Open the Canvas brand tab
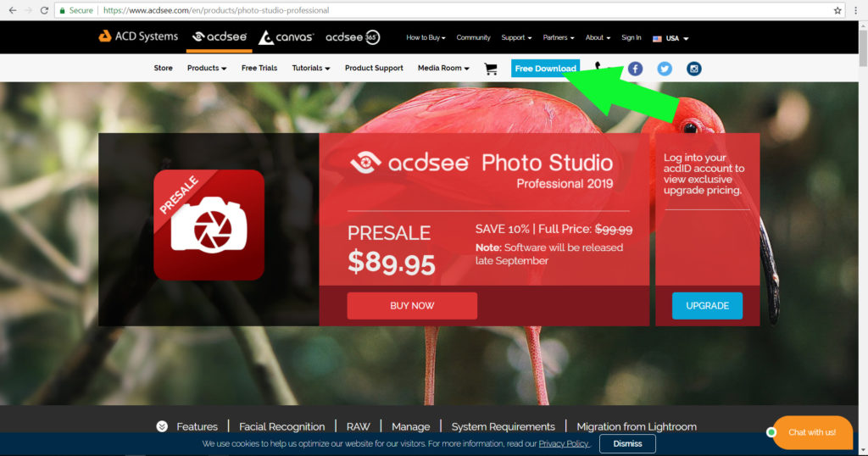Image resolution: width=868 pixels, height=456 pixels. (x=287, y=37)
